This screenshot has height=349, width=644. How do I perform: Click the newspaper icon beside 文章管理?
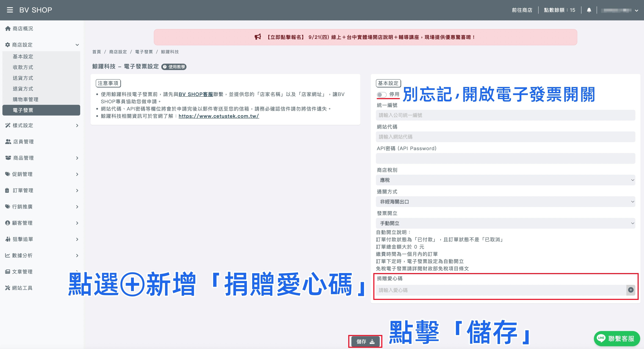pos(7,272)
